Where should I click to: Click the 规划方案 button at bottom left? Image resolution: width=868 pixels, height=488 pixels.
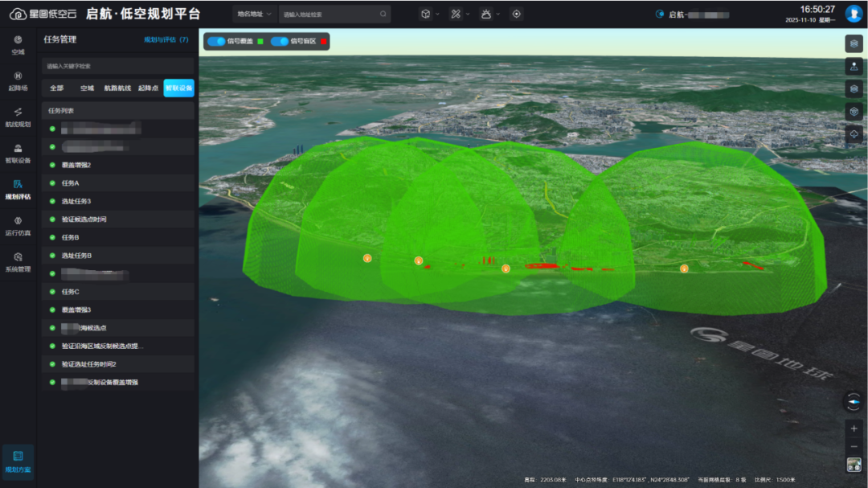click(x=18, y=462)
